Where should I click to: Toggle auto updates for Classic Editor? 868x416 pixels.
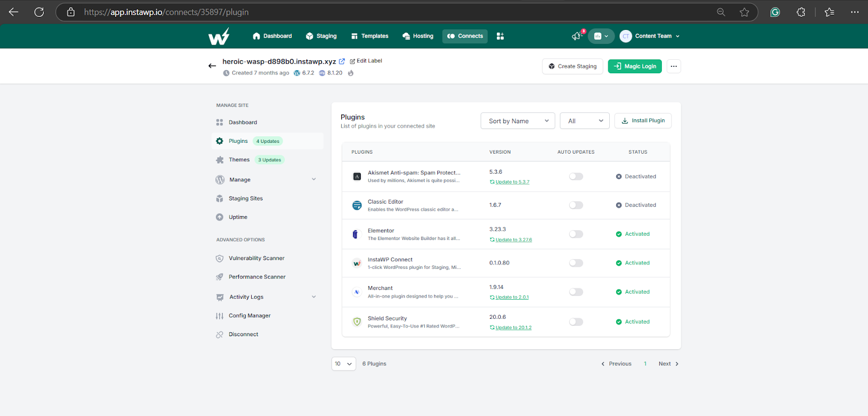(x=576, y=205)
